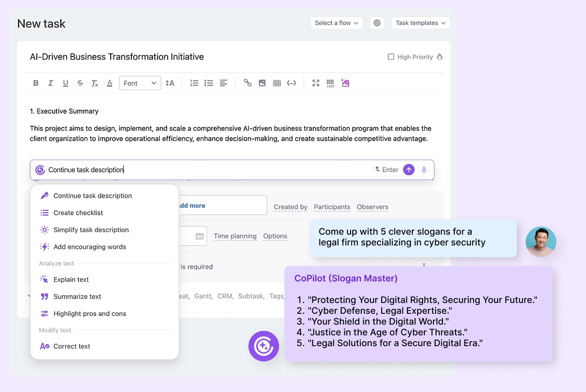The width and height of the screenshot is (586, 392).
Task: Enable the High Priority checkbox
Action: coord(391,57)
